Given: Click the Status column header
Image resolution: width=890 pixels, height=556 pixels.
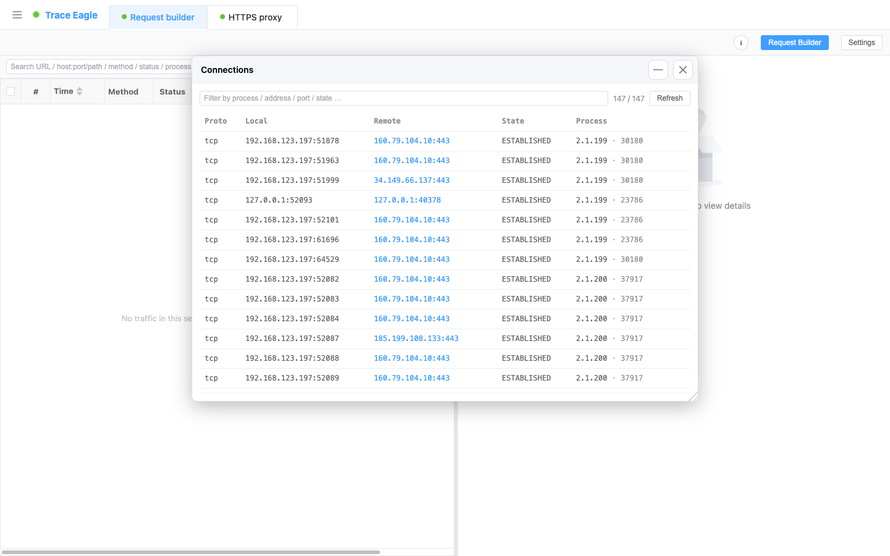Looking at the screenshot, I should pyautogui.click(x=172, y=92).
